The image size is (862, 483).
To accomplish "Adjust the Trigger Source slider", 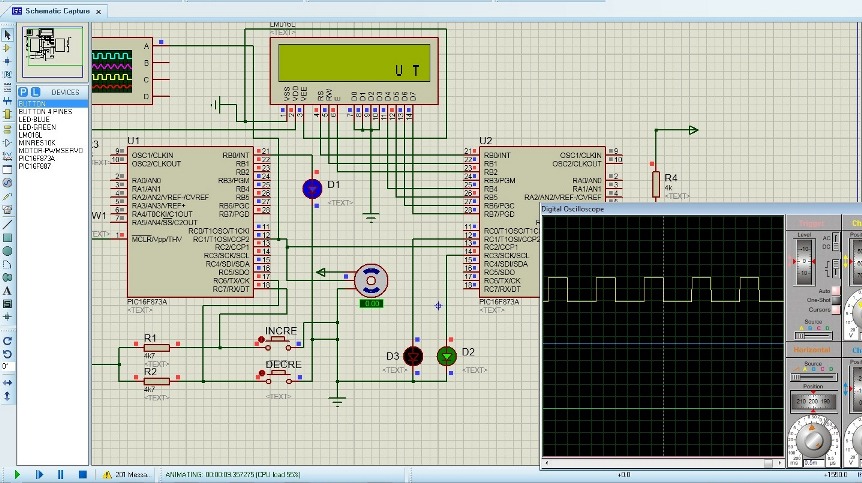I will pyautogui.click(x=814, y=335).
